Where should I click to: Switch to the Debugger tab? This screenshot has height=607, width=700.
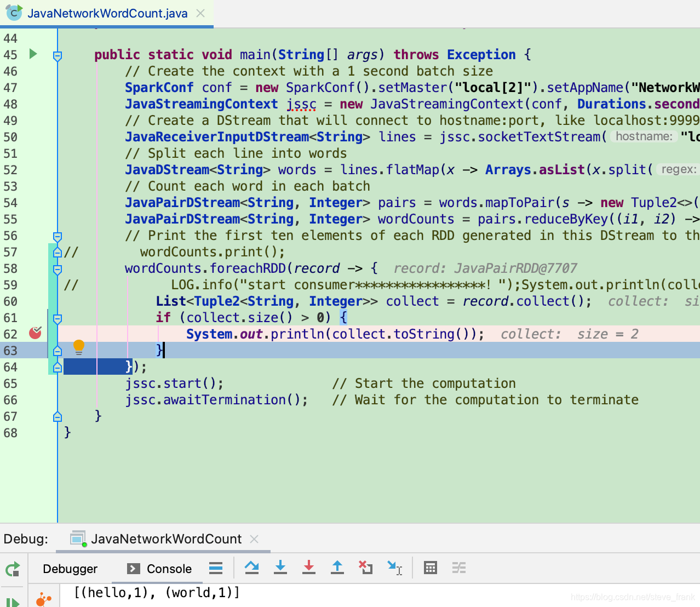tap(70, 569)
